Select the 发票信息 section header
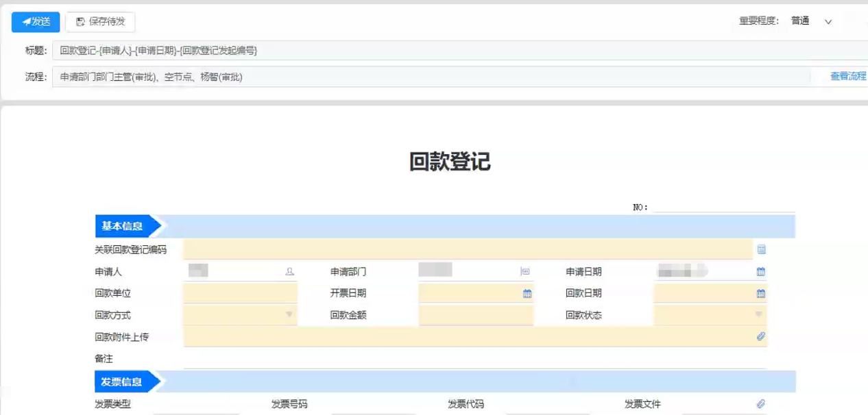The image size is (868, 415). coord(123,382)
